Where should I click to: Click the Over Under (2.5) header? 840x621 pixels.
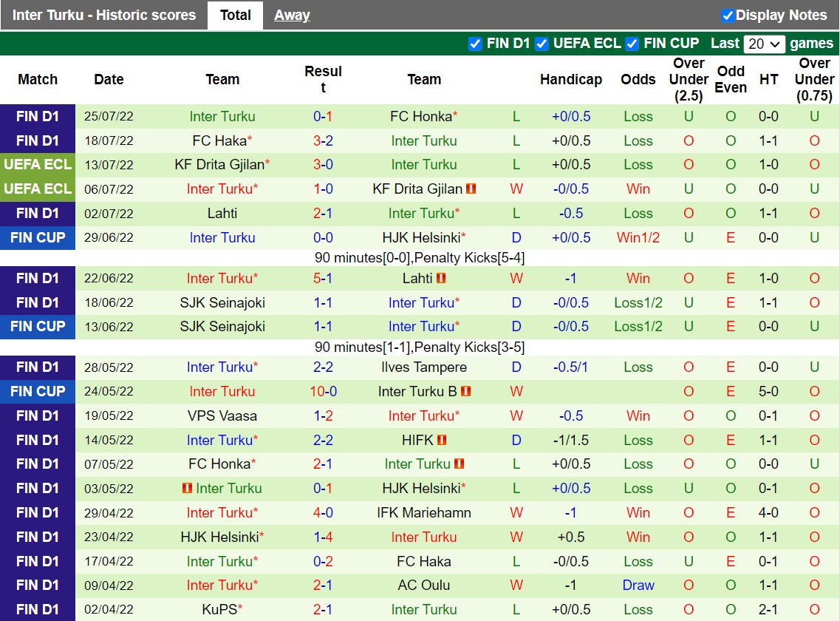click(689, 79)
